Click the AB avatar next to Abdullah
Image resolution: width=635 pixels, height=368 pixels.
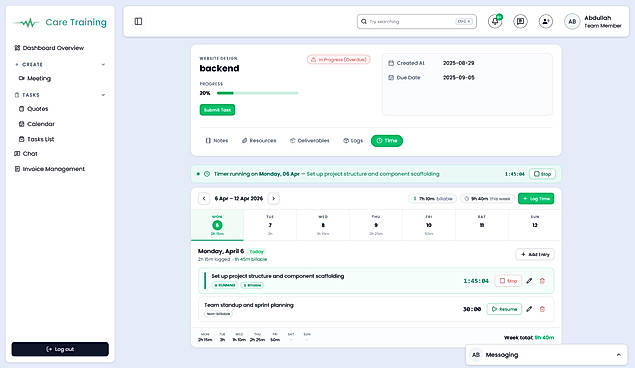tap(572, 21)
